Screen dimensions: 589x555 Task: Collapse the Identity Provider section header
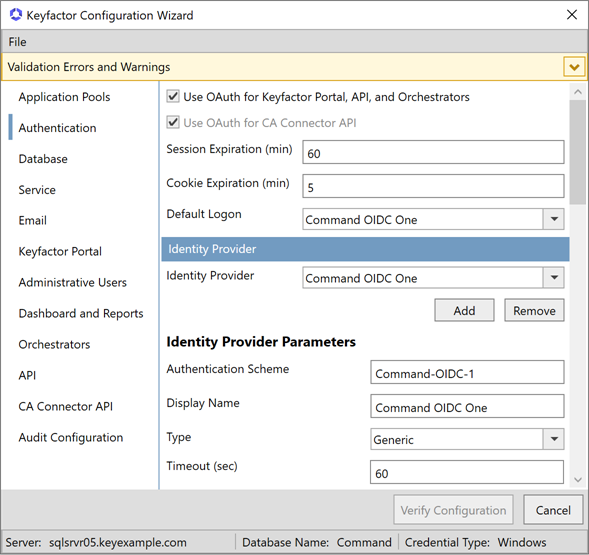pos(365,249)
